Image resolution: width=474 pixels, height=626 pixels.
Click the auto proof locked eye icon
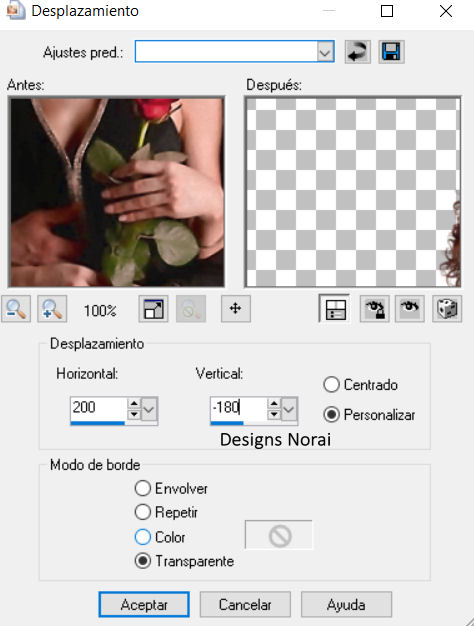coord(374,309)
